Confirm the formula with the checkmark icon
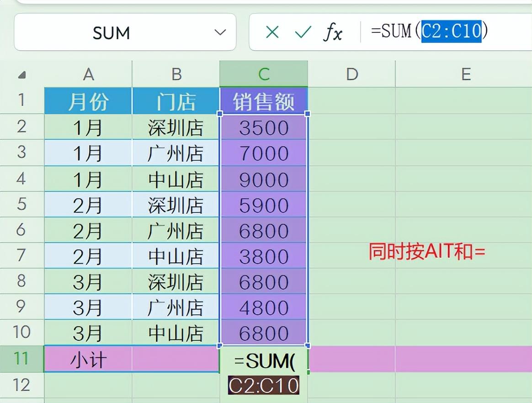The height and width of the screenshot is (403, 532). pos(303,32)
